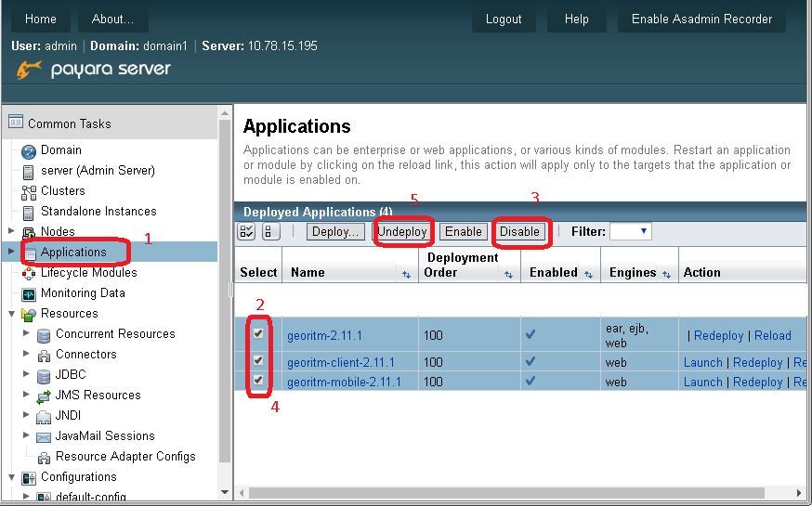
Task: Click the Nodes icon in tree
Action: (29, 232)
